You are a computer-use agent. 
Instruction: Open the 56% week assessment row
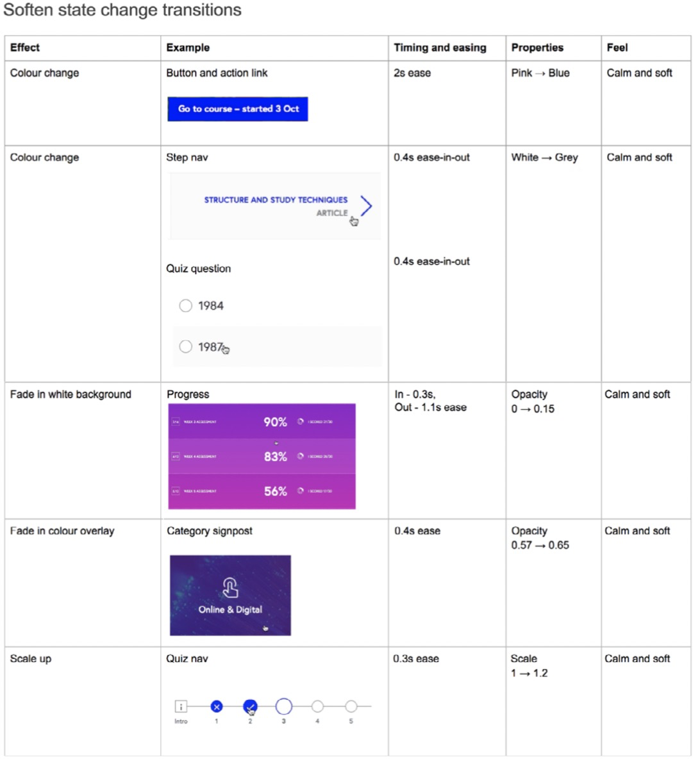tap(262, 491)
